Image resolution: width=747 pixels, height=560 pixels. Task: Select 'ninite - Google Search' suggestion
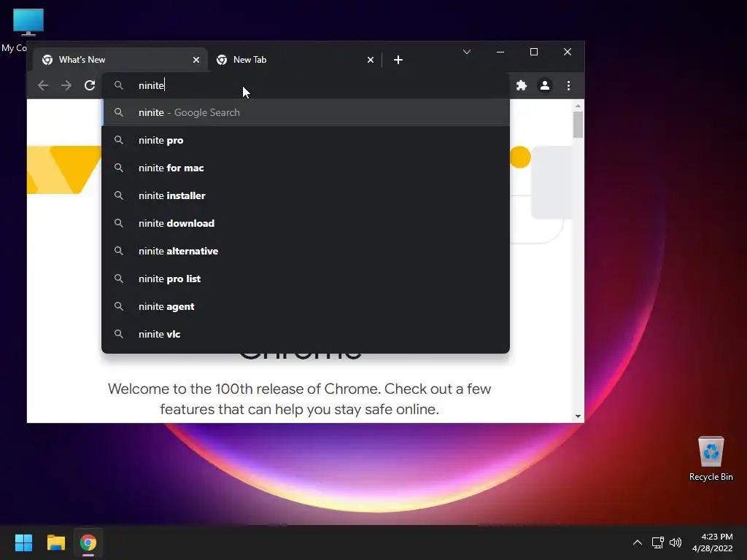click(306, 112)
